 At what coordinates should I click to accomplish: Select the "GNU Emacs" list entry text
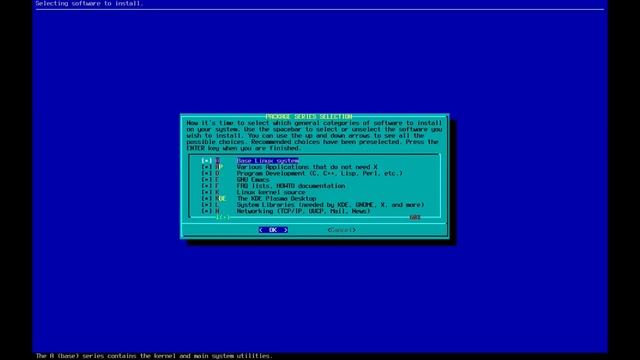pos(253,180)
